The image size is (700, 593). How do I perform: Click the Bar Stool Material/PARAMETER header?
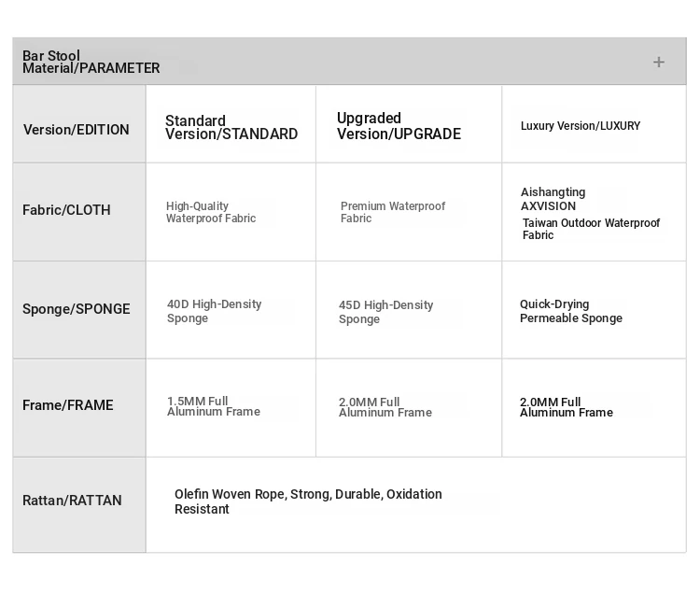pyautogui.click(x=91, y=62)
